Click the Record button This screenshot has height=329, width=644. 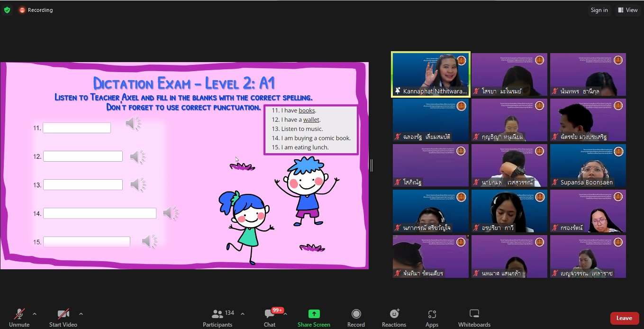[x=356, y=318]
